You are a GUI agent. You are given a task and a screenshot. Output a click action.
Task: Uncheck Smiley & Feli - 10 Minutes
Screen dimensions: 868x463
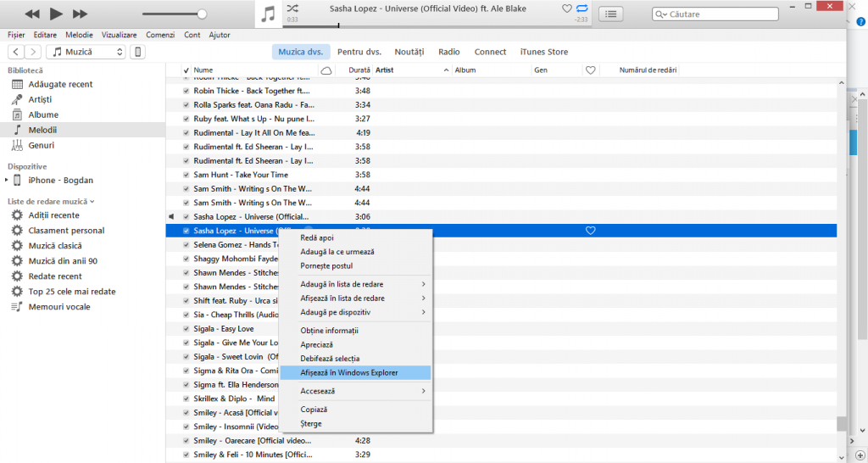(x=186, y=455)
